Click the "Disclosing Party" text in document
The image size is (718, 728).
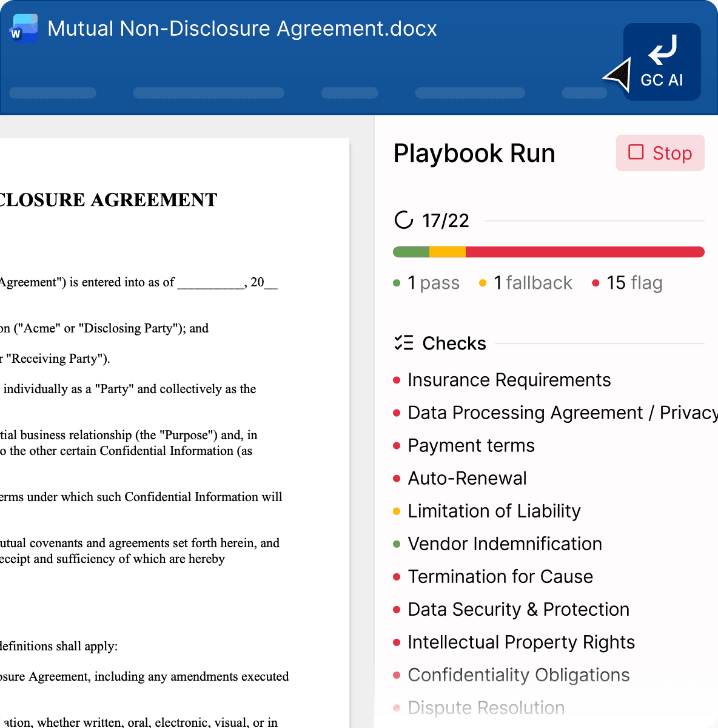click(x=129, y=328)
